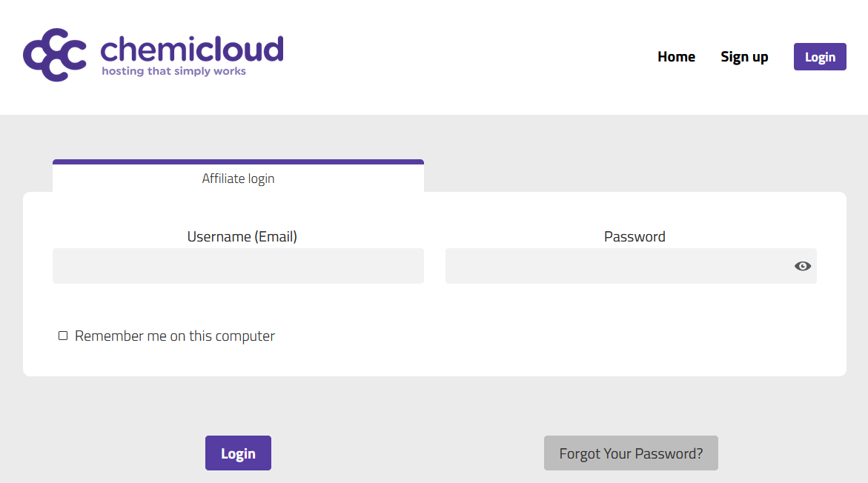Open the Home page link

coord(676,57)
